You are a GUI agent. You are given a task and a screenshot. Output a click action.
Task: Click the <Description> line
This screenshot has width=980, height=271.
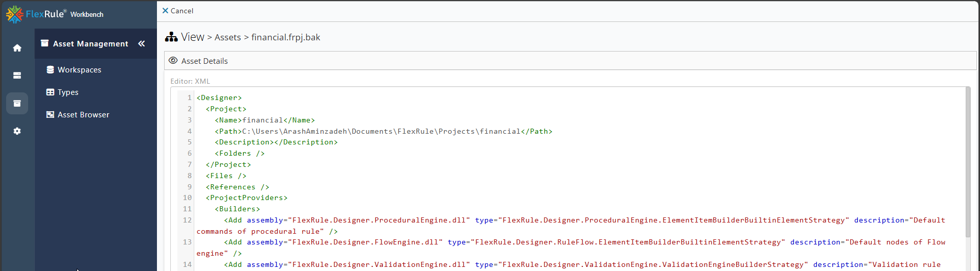276,142
